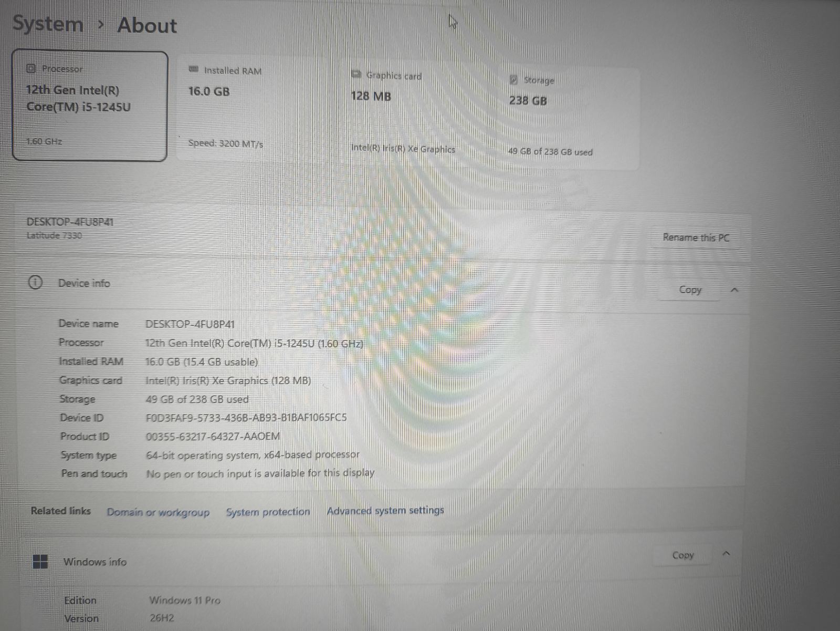Click 'No pen or touch input' text
The height and width of the screenshot is (631, 840).
(x=260, y=473)
